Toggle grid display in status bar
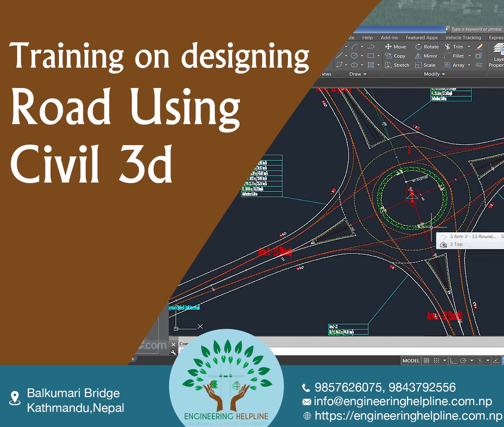Viewport: 504px width, 427px height. tap(426, 360)
